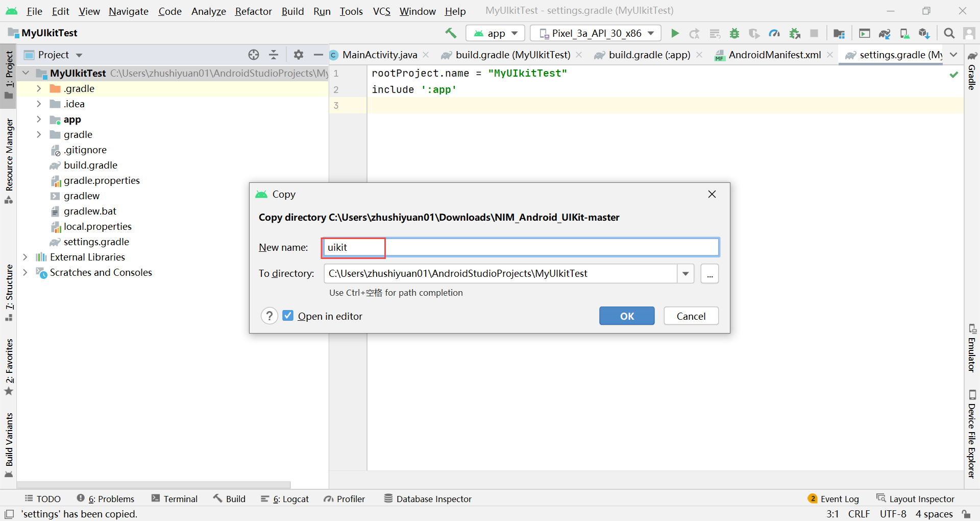Open the Gradle side tool window
Screen dimensions: 980x521
point(972,71)
